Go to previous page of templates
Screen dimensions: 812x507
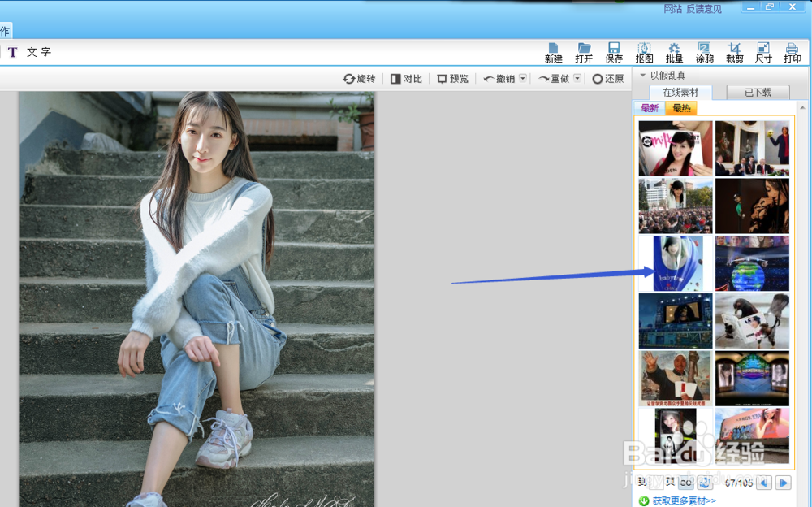coord(764,483)
